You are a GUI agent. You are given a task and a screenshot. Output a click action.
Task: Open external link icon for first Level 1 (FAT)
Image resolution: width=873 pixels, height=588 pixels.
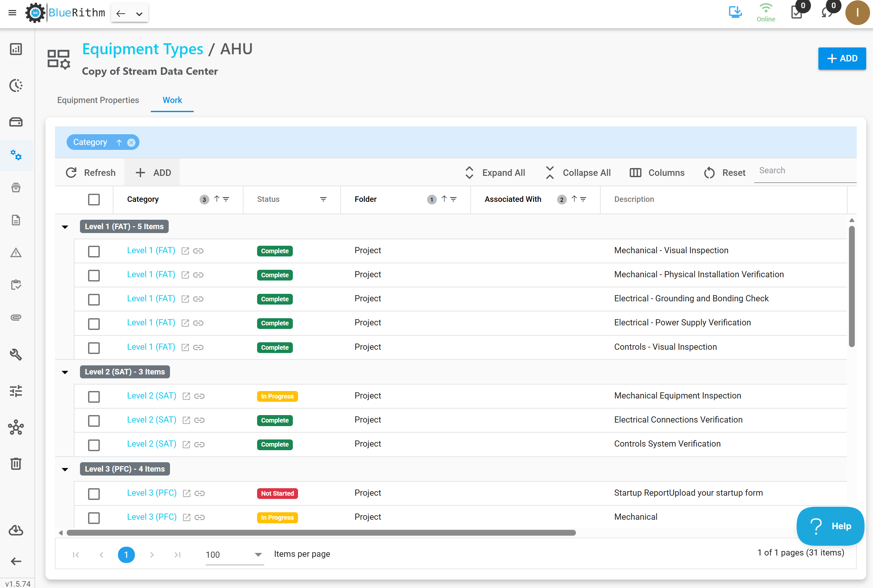pos(185,251)
